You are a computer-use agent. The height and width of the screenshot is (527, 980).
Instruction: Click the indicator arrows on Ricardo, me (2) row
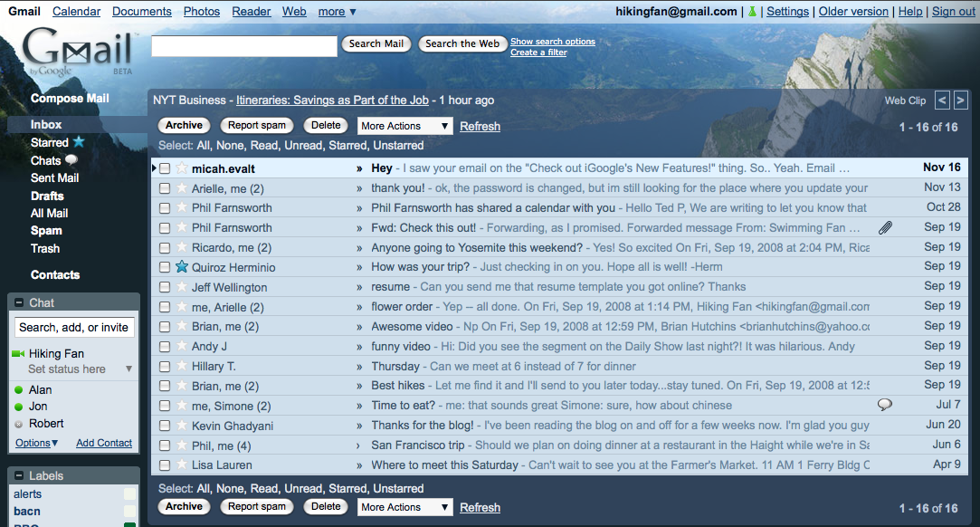[x=359, y=248]
